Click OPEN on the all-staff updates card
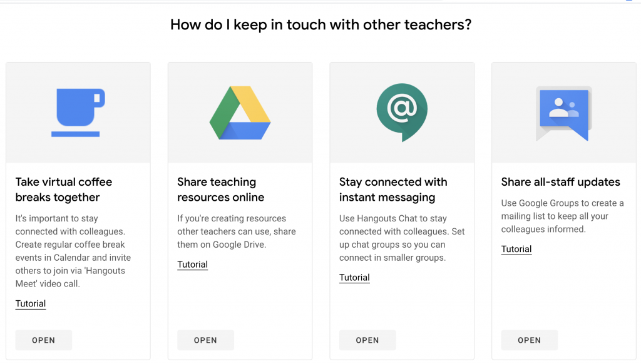 pos(530,340)
